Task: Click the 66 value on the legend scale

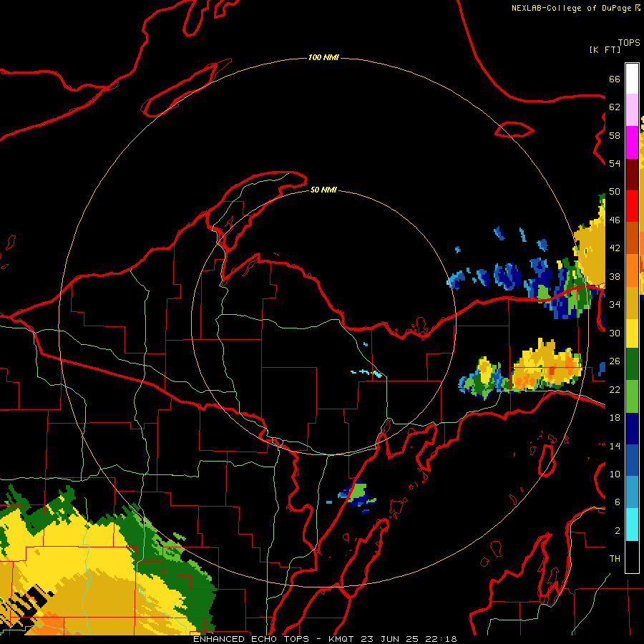Action: (615, 79)
